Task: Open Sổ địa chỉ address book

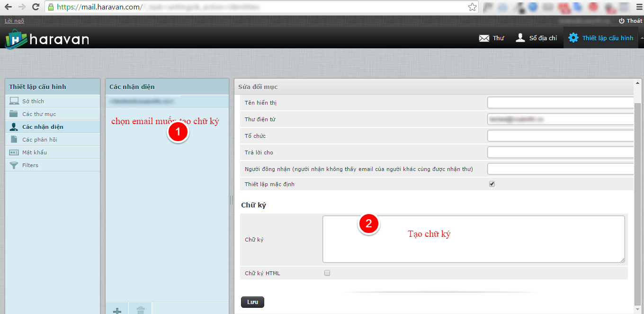Action: (x=536, y=38)
